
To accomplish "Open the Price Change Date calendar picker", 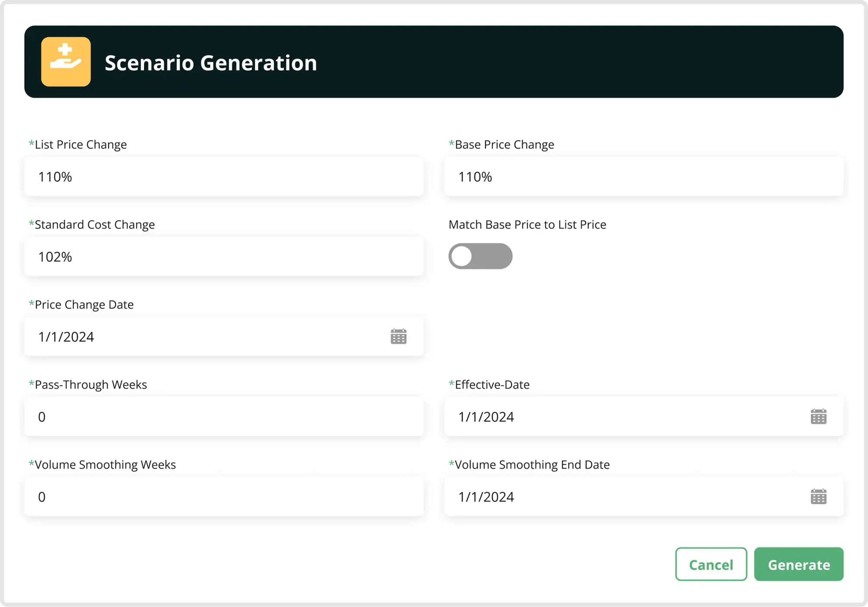I will 398,336.
